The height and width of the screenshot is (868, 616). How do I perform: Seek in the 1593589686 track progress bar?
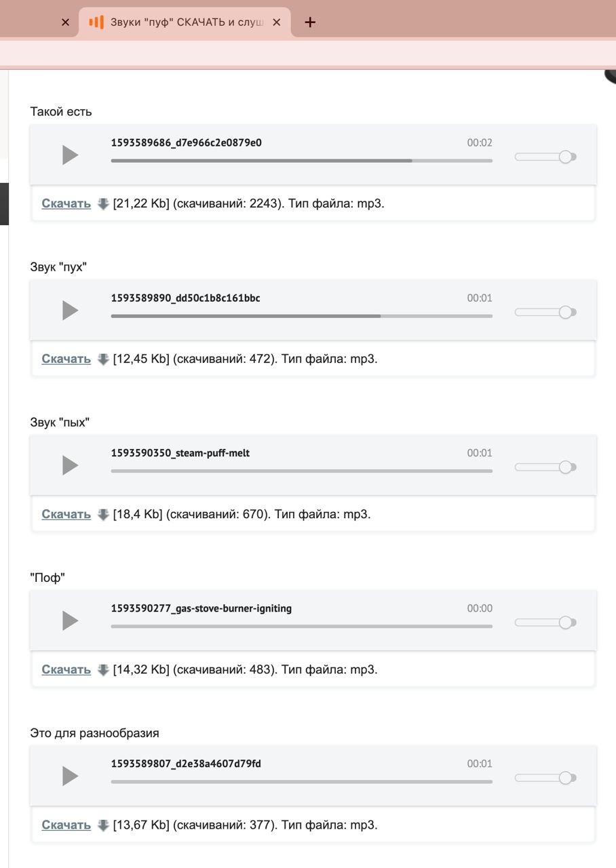click(302, 161)
